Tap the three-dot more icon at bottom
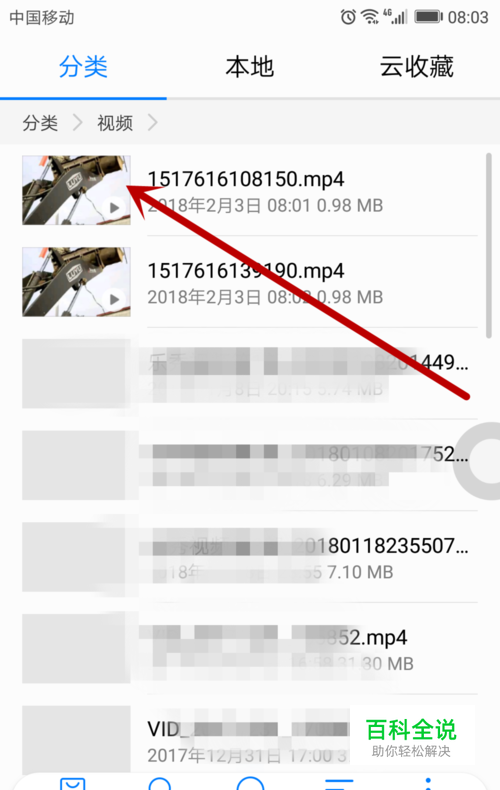500x790 pixels. tap(428, 783)
